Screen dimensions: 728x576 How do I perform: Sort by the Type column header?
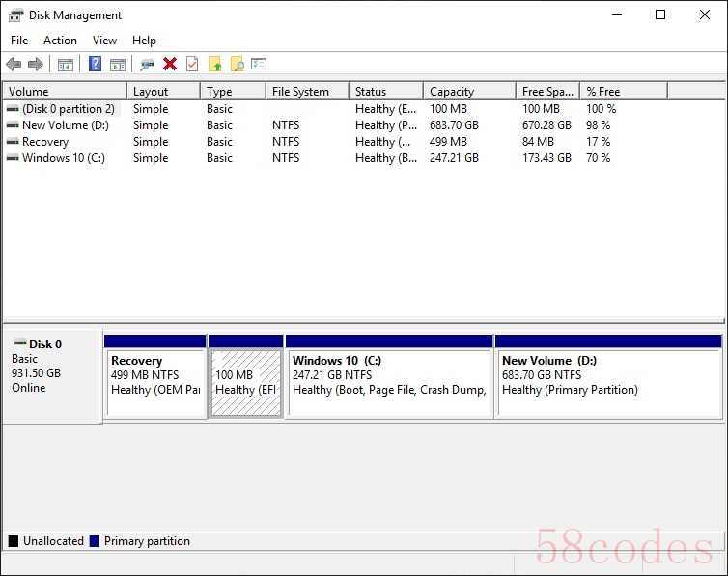coord(233,92)
